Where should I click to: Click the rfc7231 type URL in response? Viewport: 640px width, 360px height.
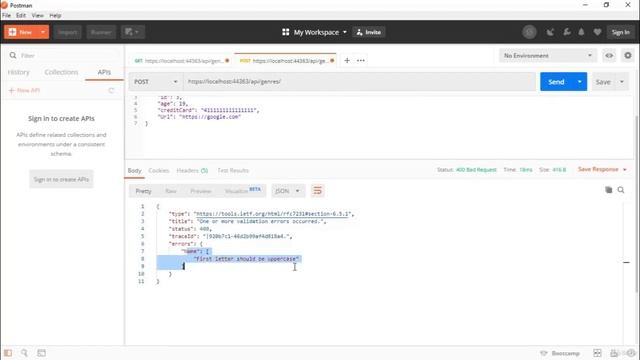pos(272,214)
